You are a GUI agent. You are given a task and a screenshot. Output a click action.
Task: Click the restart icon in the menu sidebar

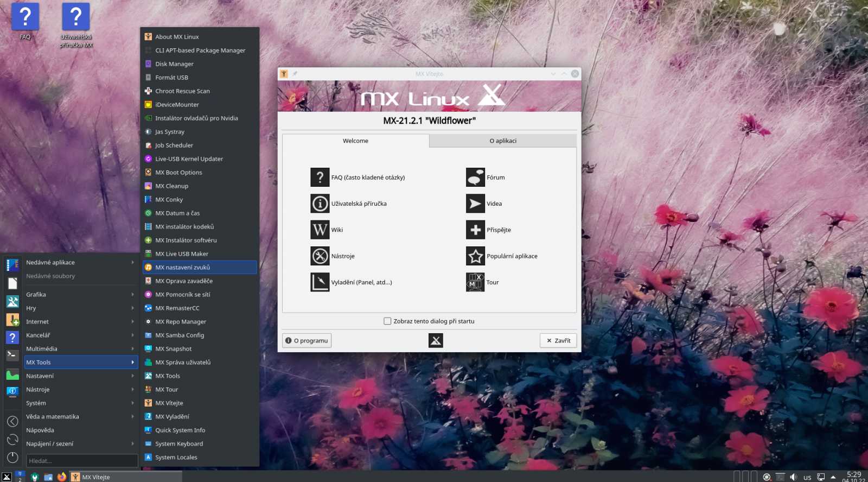[x=12, y=440]
